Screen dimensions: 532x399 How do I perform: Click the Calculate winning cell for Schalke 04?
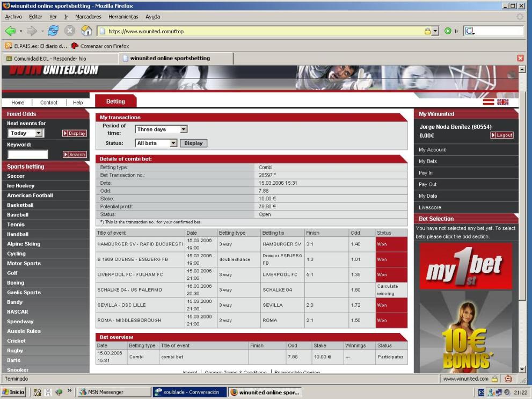(x=391, y=290)
